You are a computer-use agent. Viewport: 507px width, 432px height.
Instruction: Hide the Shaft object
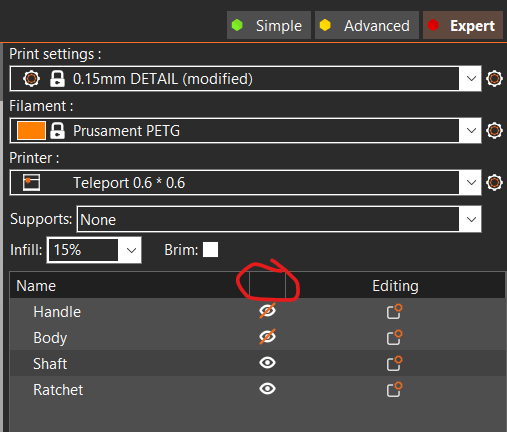pyautogui.click(x=267, y=363)
